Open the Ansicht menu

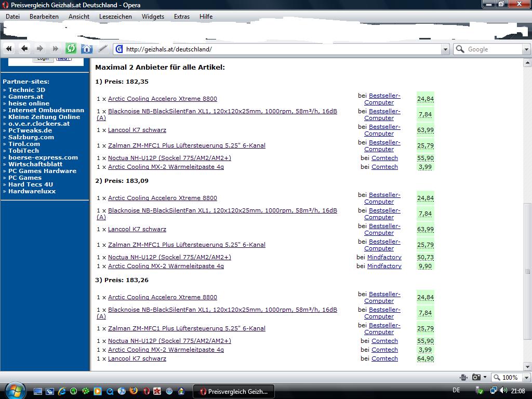79,16
